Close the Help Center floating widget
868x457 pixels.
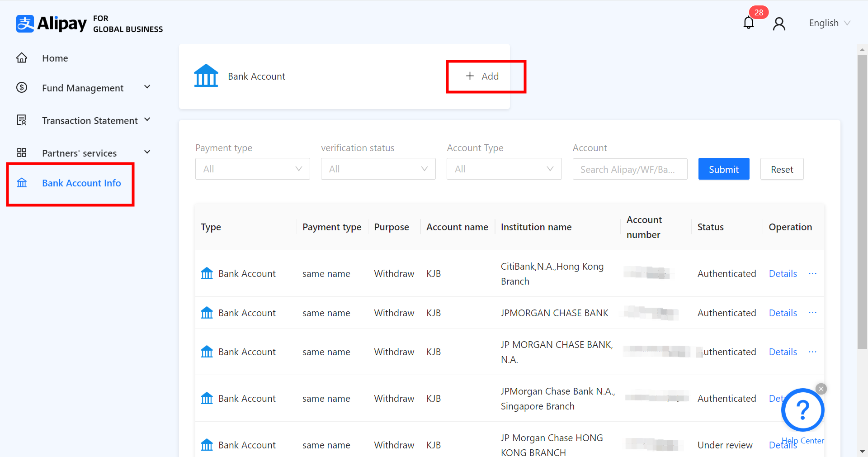(x=821, y=389)
